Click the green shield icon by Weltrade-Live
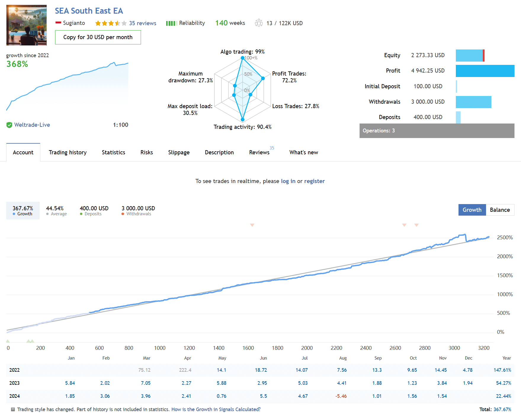This screenshot has height=420, width=521. [x=9, y=125]
